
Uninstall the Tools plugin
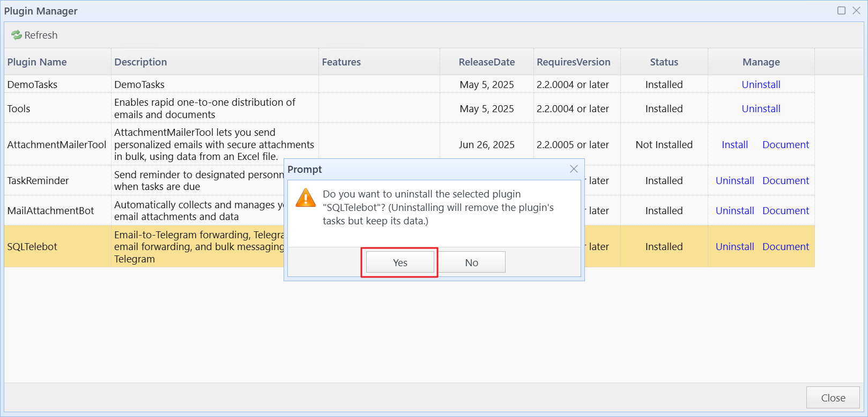[760, 109]
